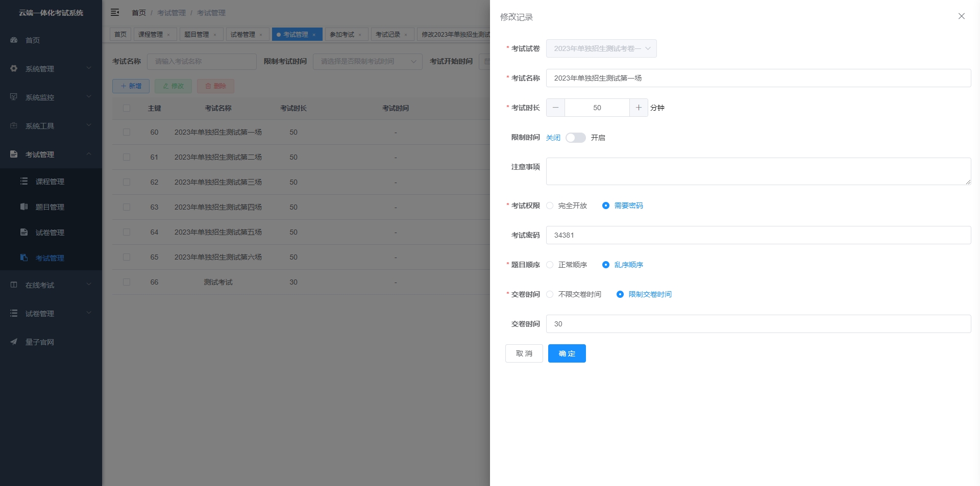Increase exam duration with plus button
The width and height of the screenshot is (980, 486).
pos(639,108)
